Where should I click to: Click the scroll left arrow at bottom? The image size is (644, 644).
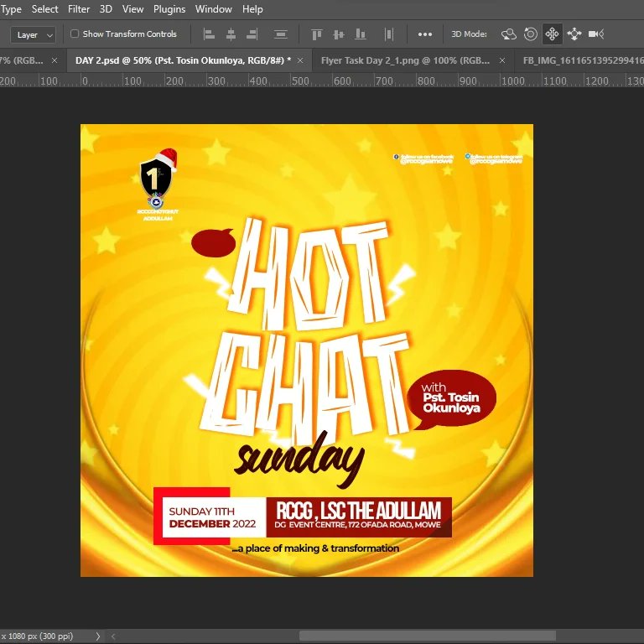coord(113,636)
